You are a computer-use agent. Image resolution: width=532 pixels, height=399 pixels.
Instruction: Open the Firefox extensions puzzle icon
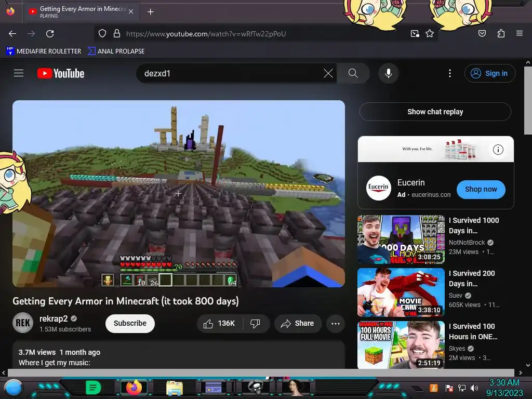[501, 33]
